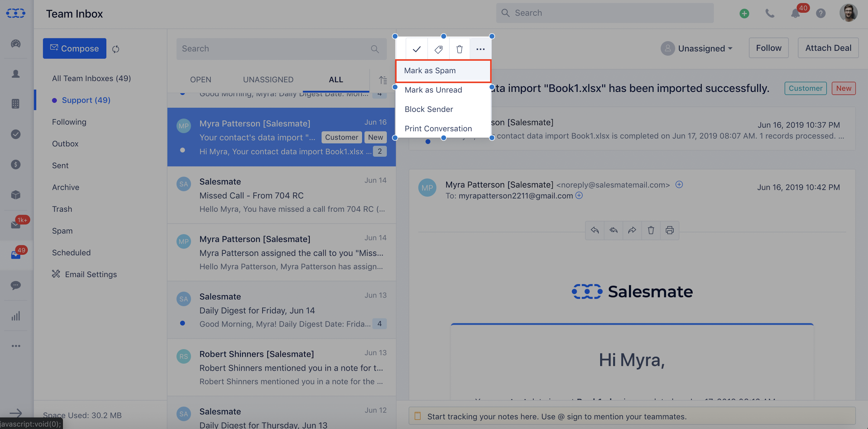Click the Reply arrow icon

point(595,230)
